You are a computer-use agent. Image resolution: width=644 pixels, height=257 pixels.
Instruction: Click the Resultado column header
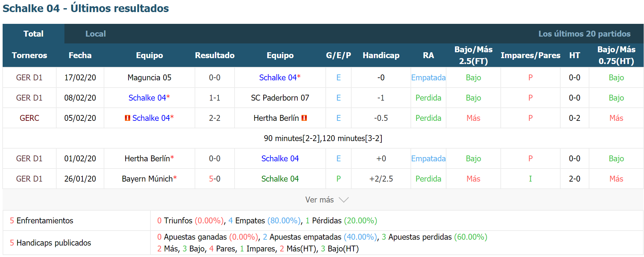215,55
